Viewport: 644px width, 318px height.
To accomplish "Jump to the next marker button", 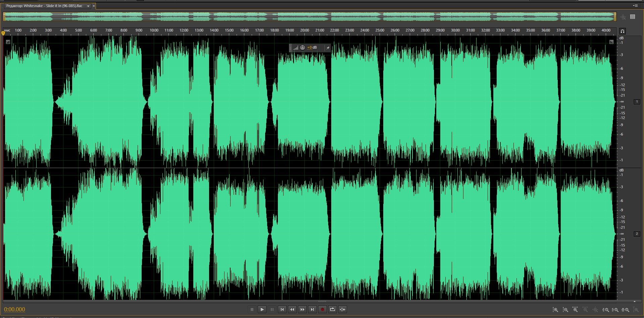I will 312,309.
